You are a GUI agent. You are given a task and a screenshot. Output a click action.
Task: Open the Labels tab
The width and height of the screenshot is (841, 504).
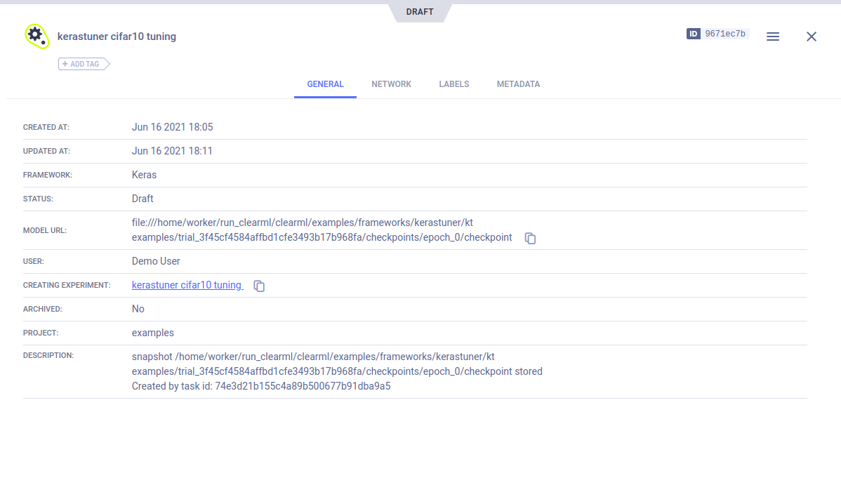(x=453, y=84)
